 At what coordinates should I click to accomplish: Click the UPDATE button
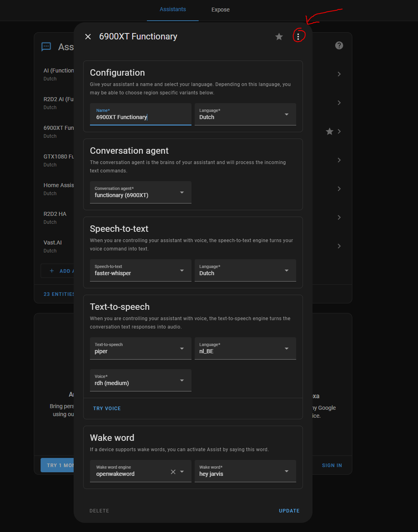pos(289,510)
